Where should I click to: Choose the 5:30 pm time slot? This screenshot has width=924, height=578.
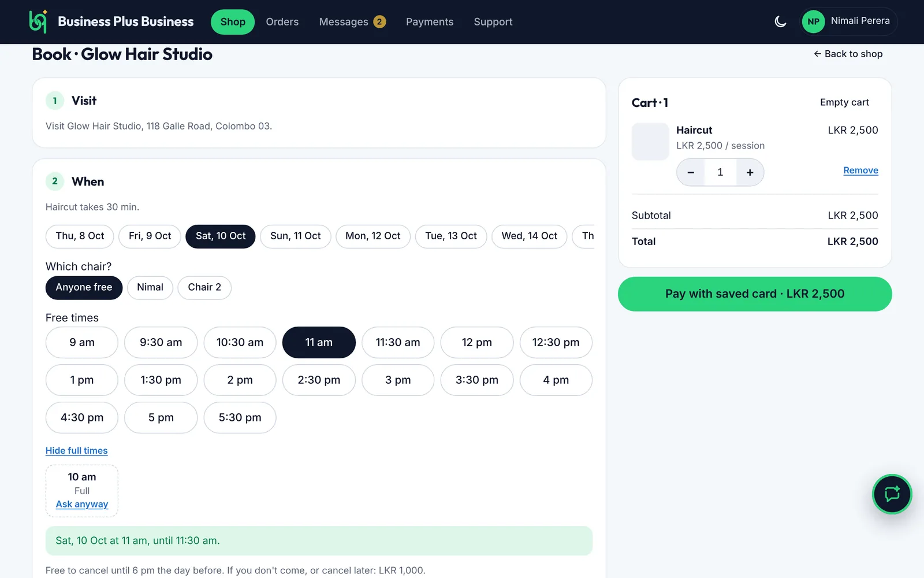pyautogui.click(x=240, y=418)
